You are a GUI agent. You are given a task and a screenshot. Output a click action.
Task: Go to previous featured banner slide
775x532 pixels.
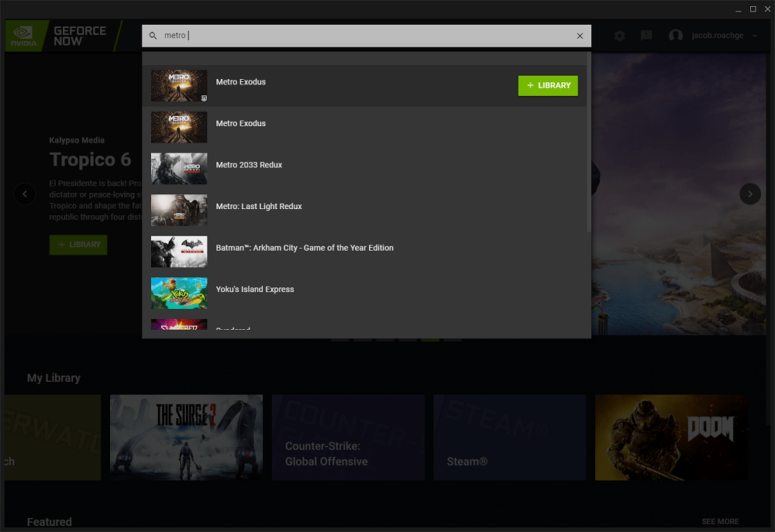[25, 194]
